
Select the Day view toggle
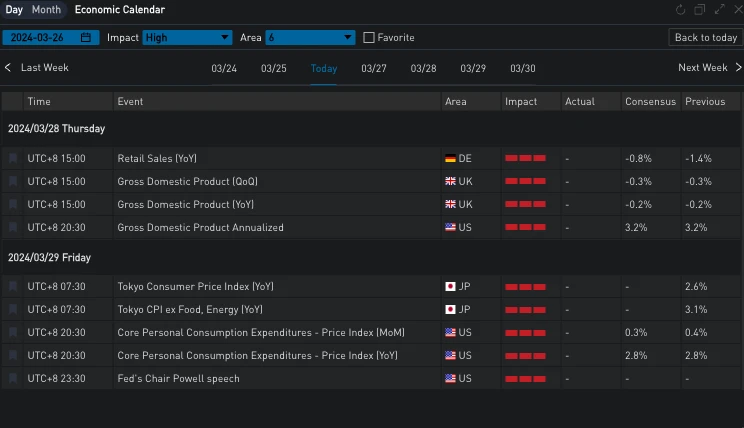pos(14,10)
